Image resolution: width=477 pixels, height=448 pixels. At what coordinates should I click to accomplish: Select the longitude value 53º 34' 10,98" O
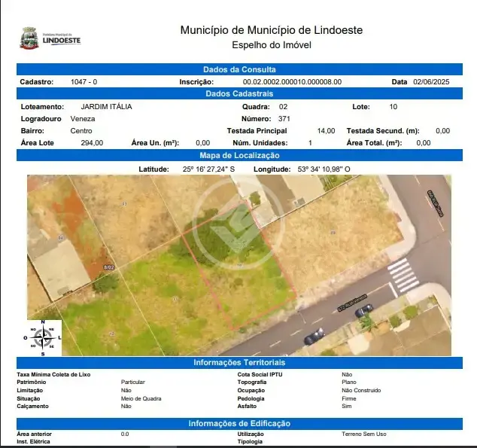coord(324,169)
